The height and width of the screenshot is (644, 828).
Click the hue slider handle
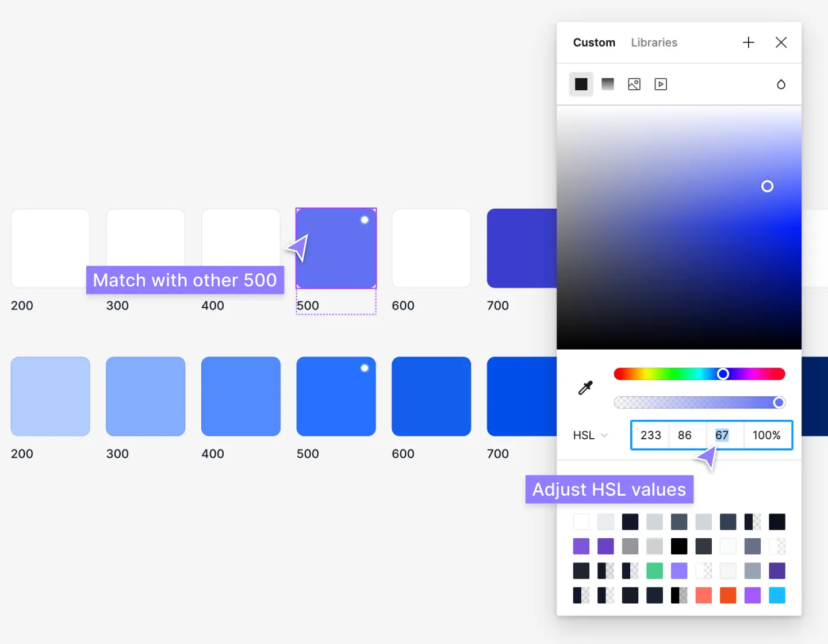tap(723, 374)
